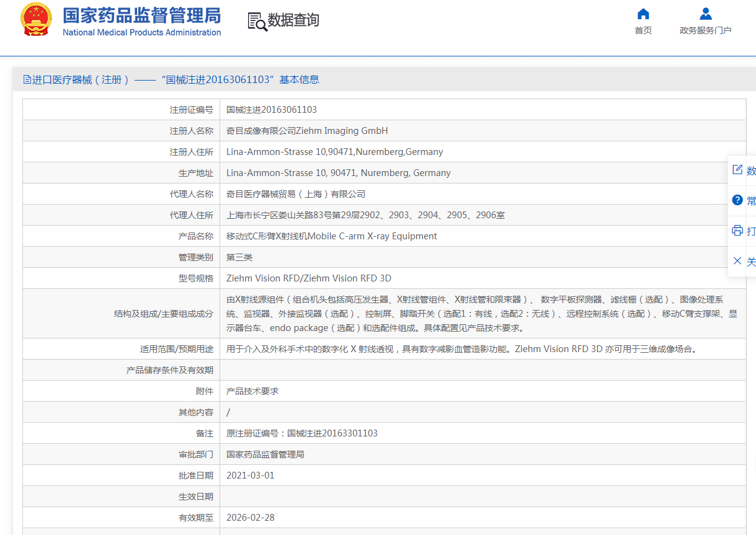
Task: Select 奇目成像有限公司Ziehm Imaging GmbH value
Action: (x=307, y=131)
